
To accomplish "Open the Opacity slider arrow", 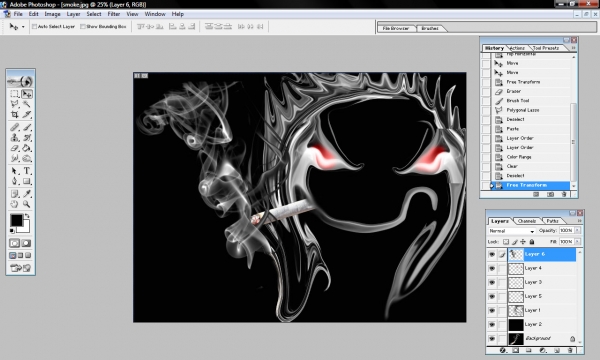I will coord(577,230).
